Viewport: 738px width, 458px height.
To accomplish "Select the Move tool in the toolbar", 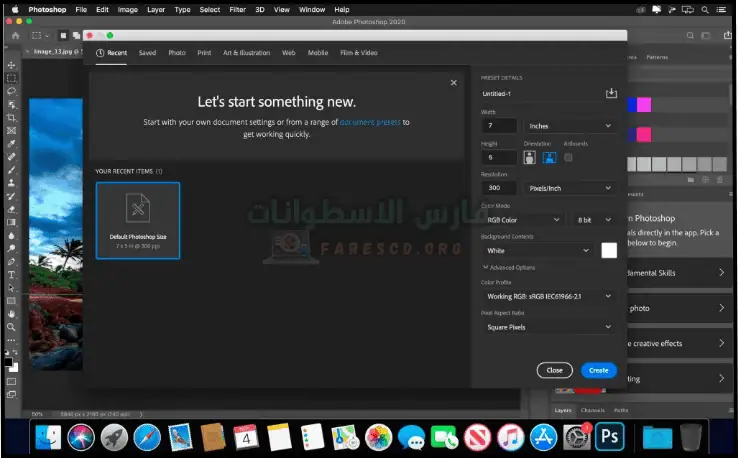I will pyautogui.click(x=12, y=63).
